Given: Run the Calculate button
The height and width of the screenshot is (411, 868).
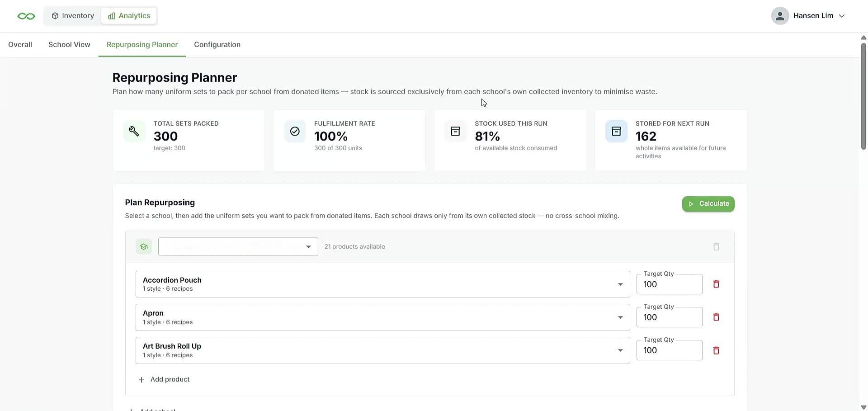Looking at the screenshot, I should (x=708, y=204).
